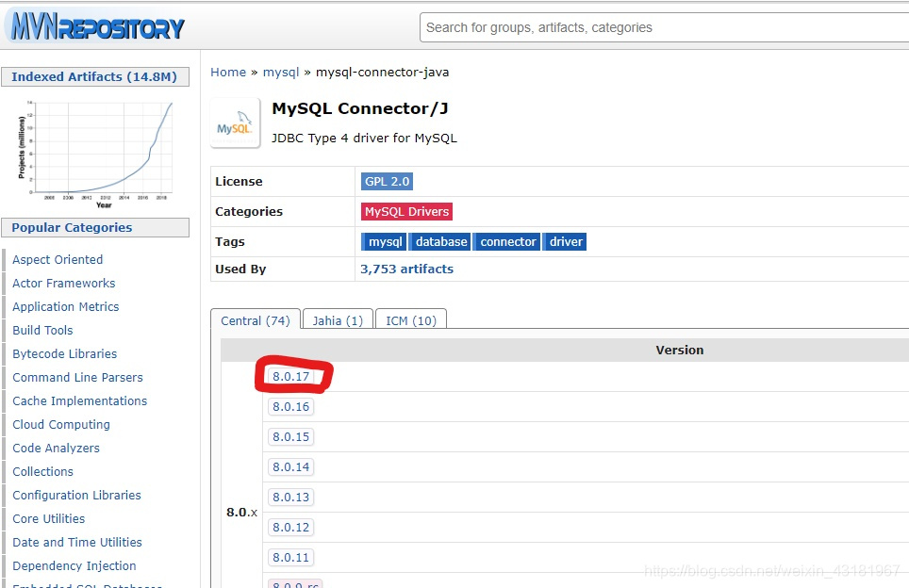Open Application Metrics category
The height and width of the screenshot is (588, 909).
click(x=65, y=307)
